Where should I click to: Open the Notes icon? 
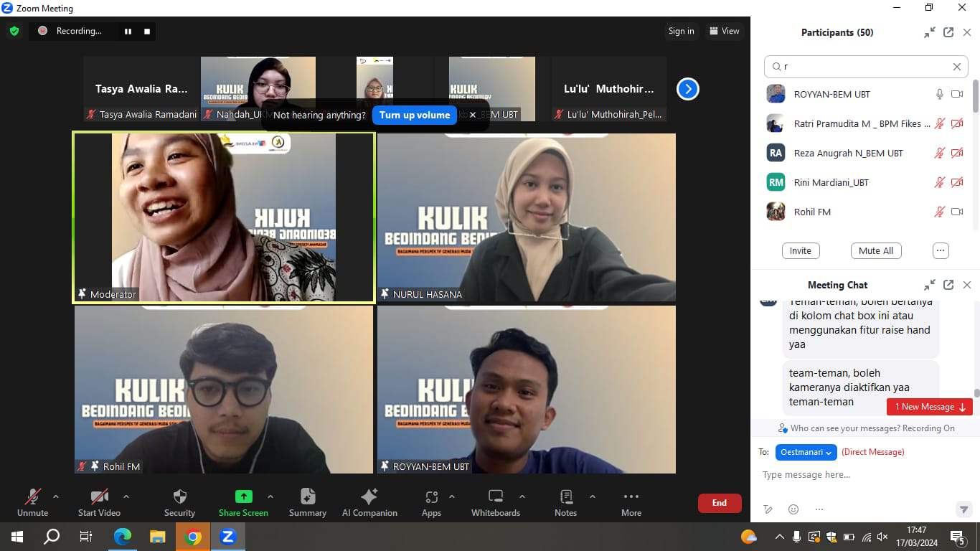(x=565, y=496)
